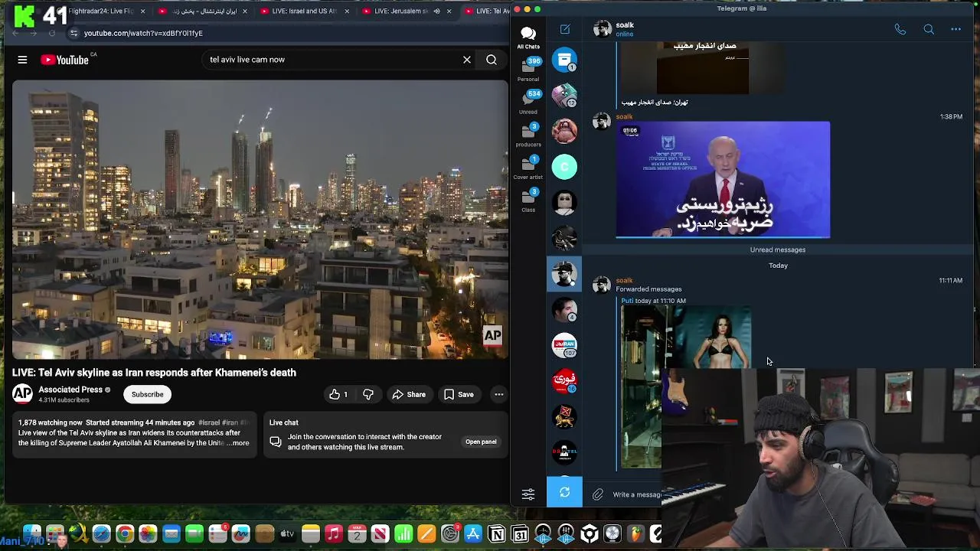Click the blue refresh button in Telegram
This screenshot has width=980, height=551.
click(x=564, y=493)
